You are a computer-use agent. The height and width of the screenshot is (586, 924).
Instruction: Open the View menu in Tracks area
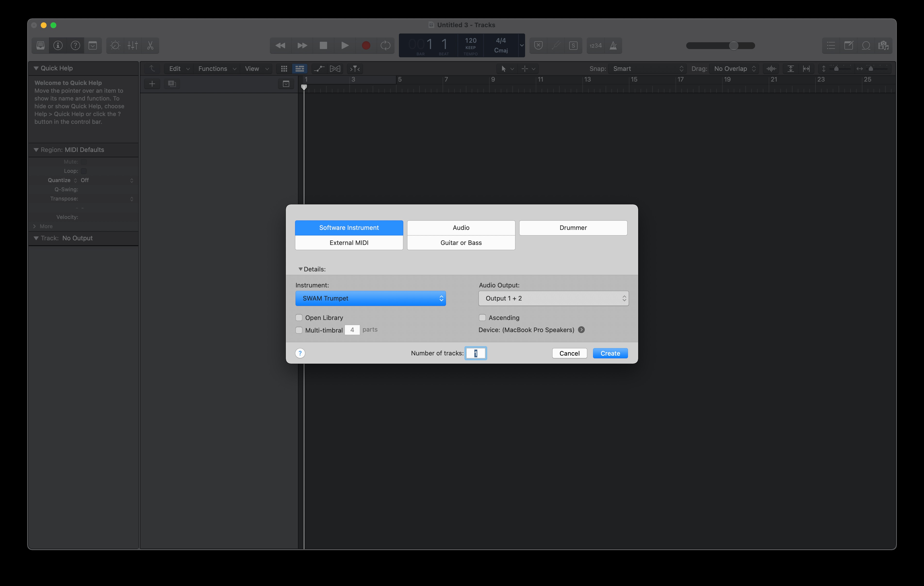click(x=256, y=69)
